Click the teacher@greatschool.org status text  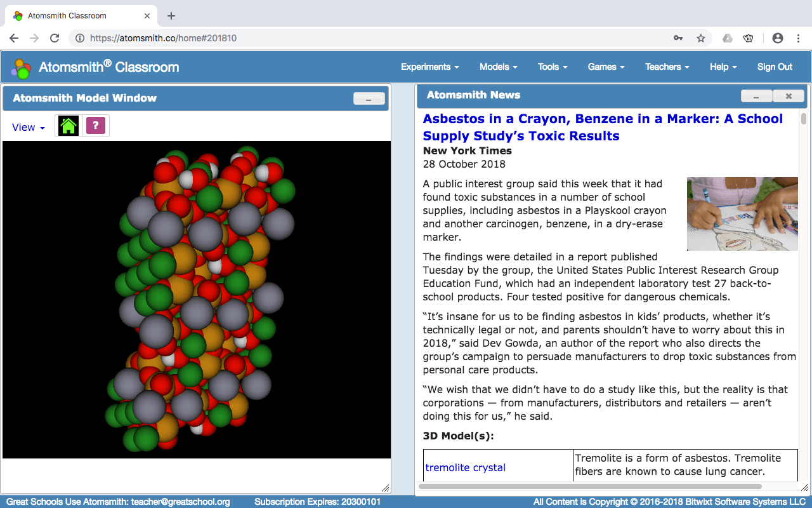(181, 502)
